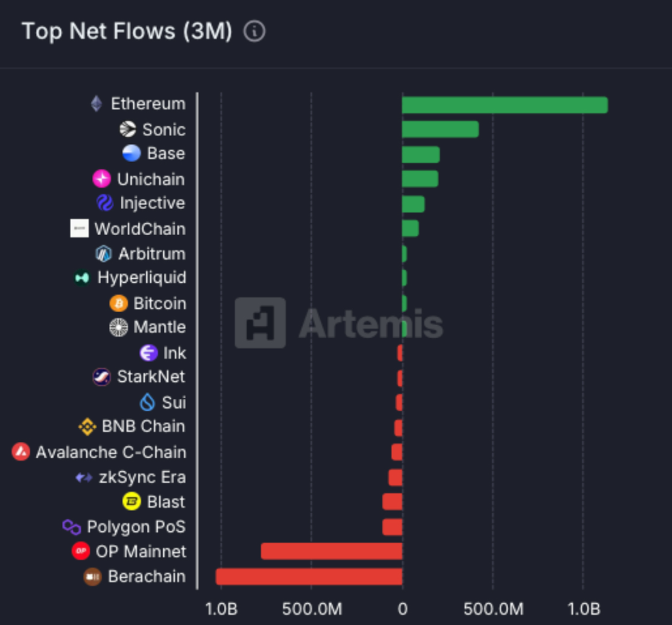Click the Artemis watermark logo

260,323
